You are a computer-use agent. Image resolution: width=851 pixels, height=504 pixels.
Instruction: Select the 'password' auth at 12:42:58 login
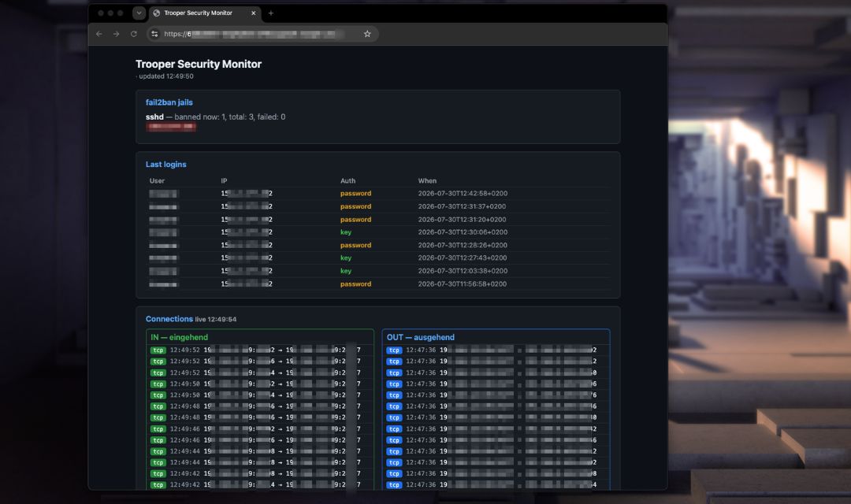[x=355, y=193]
